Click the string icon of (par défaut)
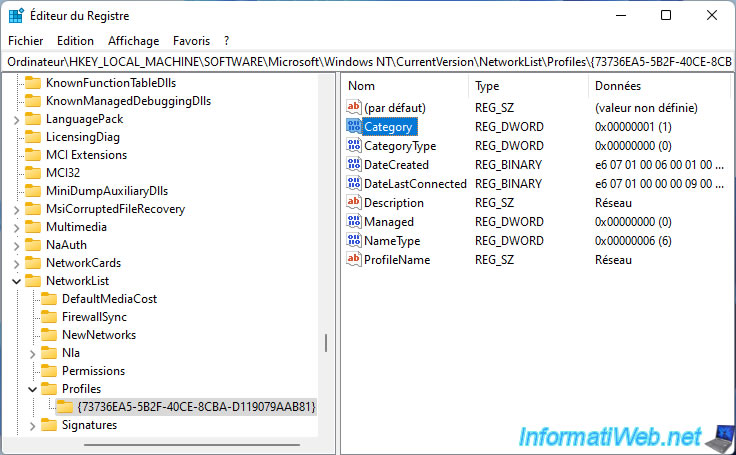The width and height of the screenshot is (736, 455). (x=353, y=108)
